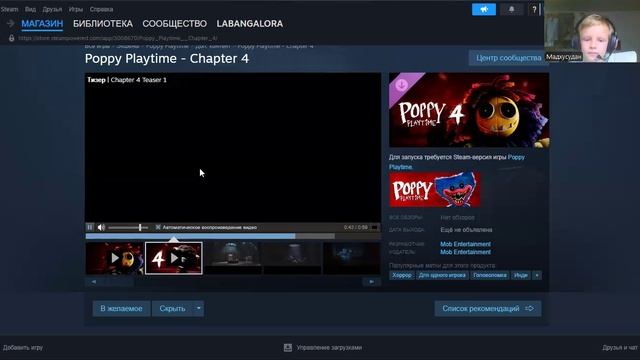Select the Хоррор tag
Viewport: 640px width, 360px height.
pos(402,276)
